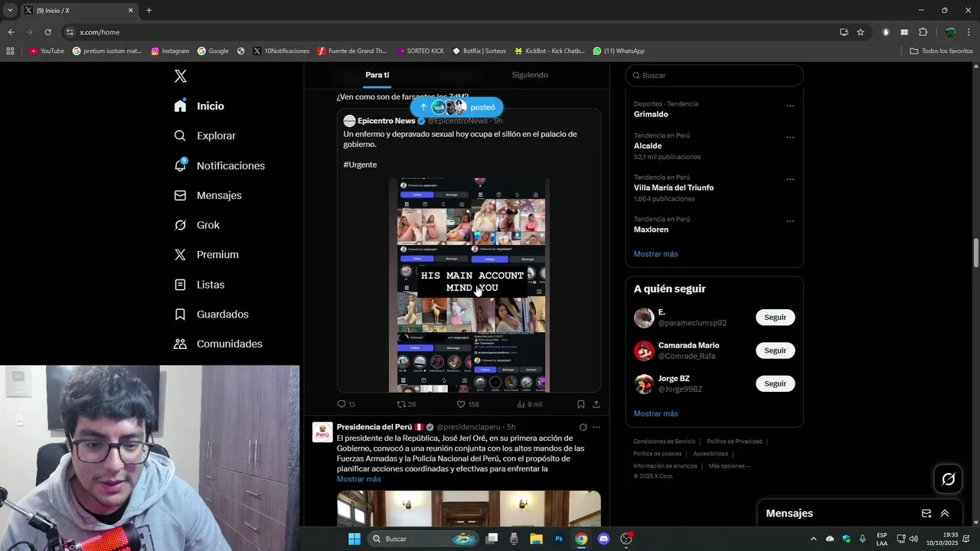
Task: Open the Instagram bookmark
Action: click(170, 51)
